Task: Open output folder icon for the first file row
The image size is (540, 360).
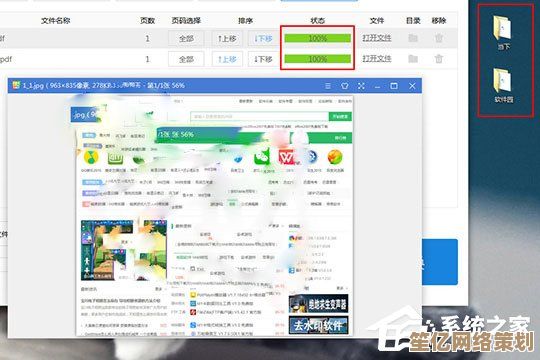Action: click(413, 38)
